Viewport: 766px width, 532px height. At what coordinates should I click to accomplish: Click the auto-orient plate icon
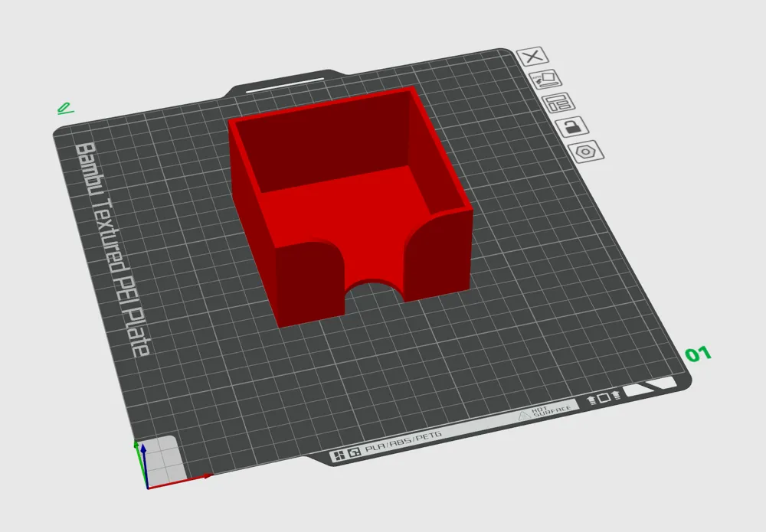[545, 79]
